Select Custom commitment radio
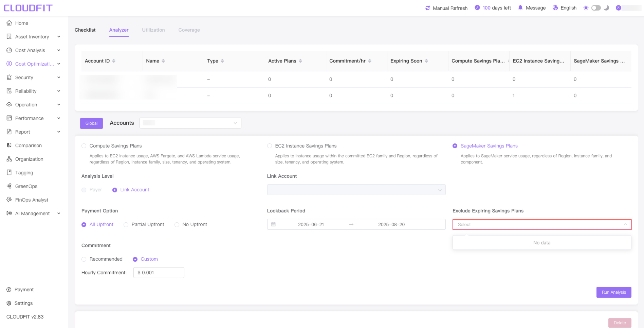Screen dimensions: 644x328 coord(135,259)
